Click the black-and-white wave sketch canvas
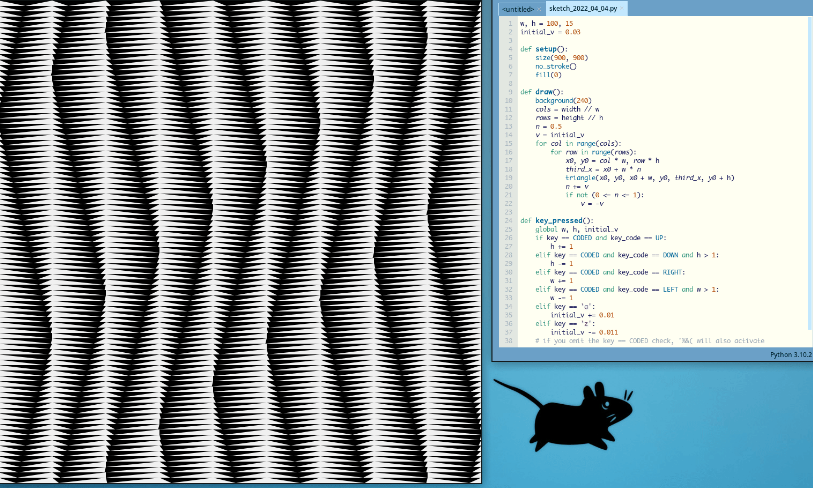 (240, 240)
